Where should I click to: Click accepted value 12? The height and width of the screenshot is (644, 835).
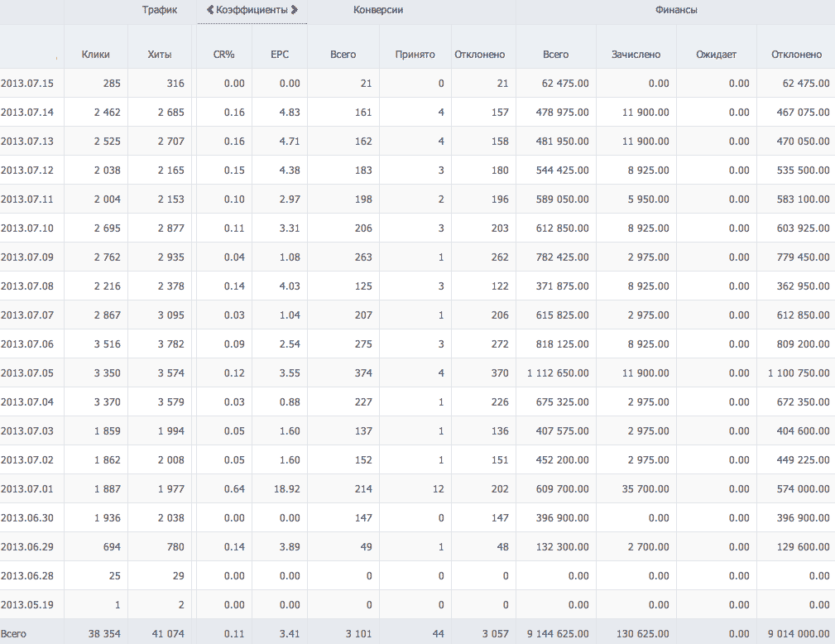pos(439,489)
